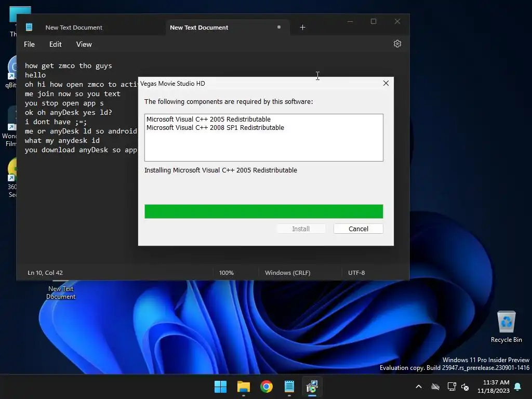Click the line "hello" in Notepad
Viewport: 532px width, 399px height.
tap(35, 75)
